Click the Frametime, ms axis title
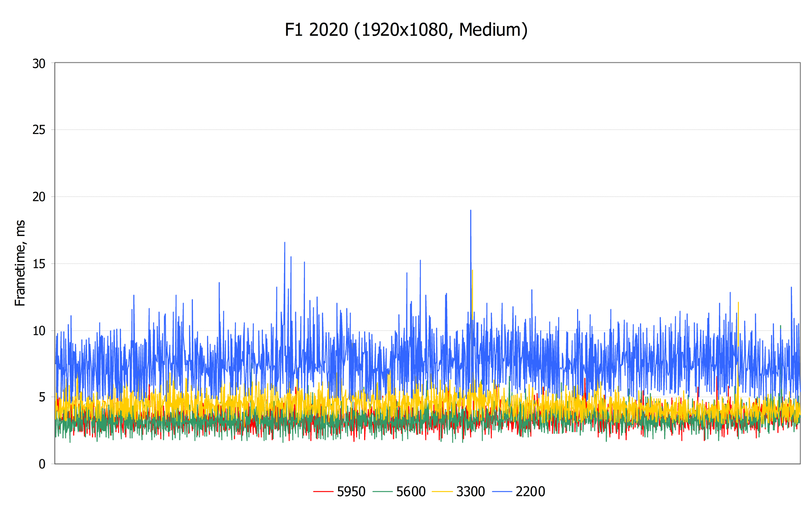Viewport: 812px width, 505px height. pyautogui.click(x=20, y=263)
